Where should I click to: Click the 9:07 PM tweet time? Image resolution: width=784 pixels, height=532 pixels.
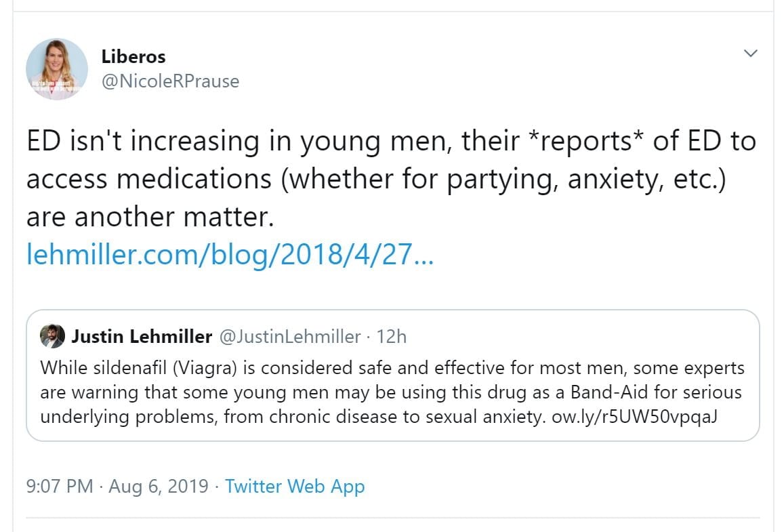(59, 486)
